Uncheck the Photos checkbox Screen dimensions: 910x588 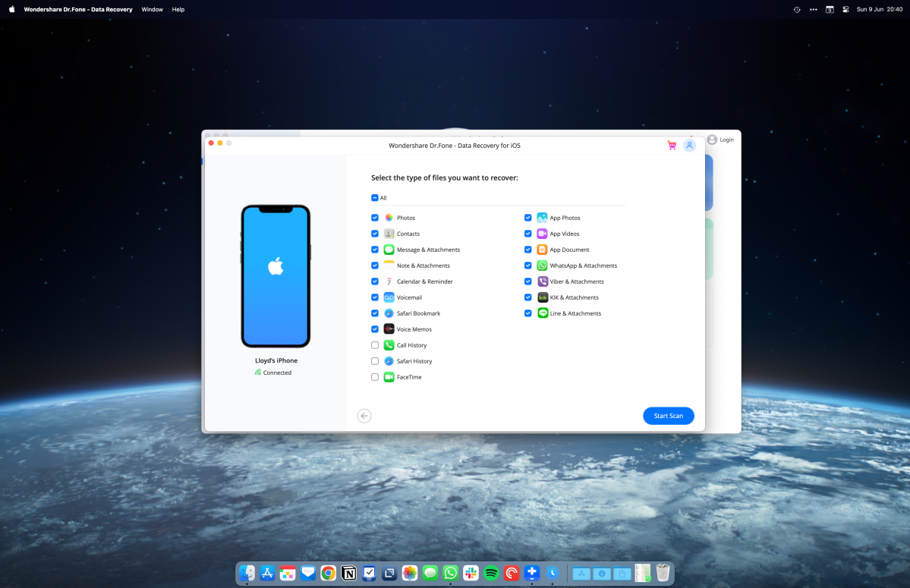point(374,217)
